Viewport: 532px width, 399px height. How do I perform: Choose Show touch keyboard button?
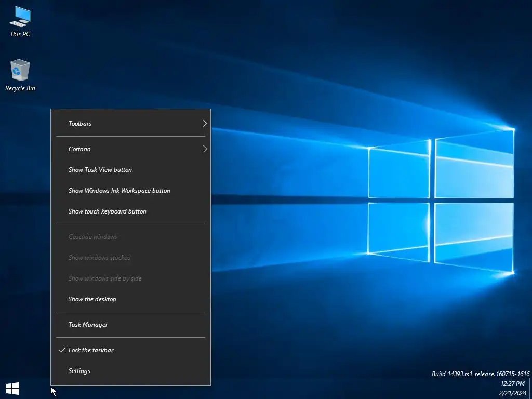tap(130, 211)
